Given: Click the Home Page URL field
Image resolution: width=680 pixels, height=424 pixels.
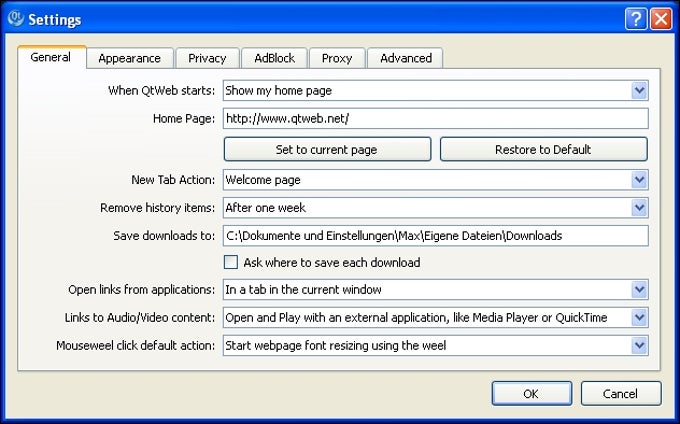Looking at the screenshot, I should click(x=435, y=118).
